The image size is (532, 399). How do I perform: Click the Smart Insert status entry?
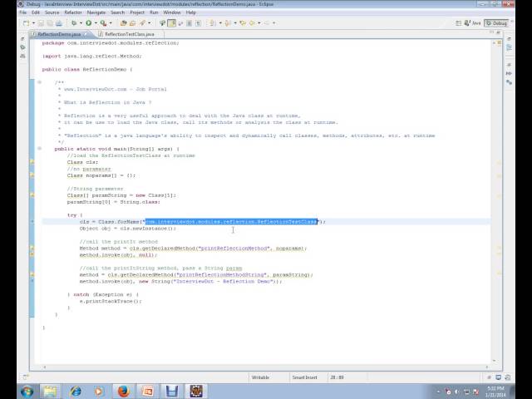[304, 377]
